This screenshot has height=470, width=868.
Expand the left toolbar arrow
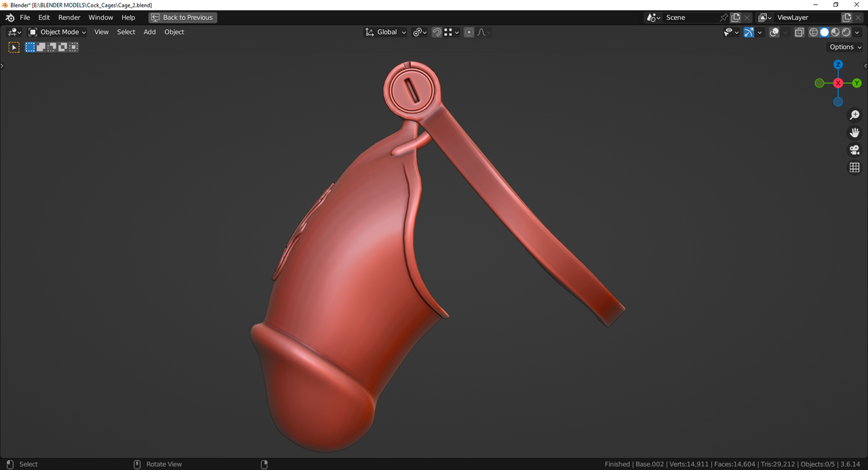(x=2, y=66)
